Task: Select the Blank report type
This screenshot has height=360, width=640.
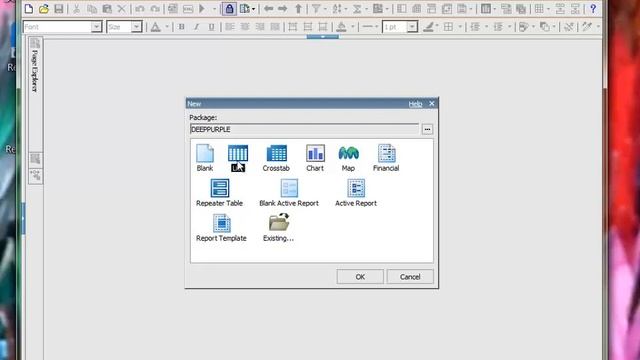Action: 205,158
